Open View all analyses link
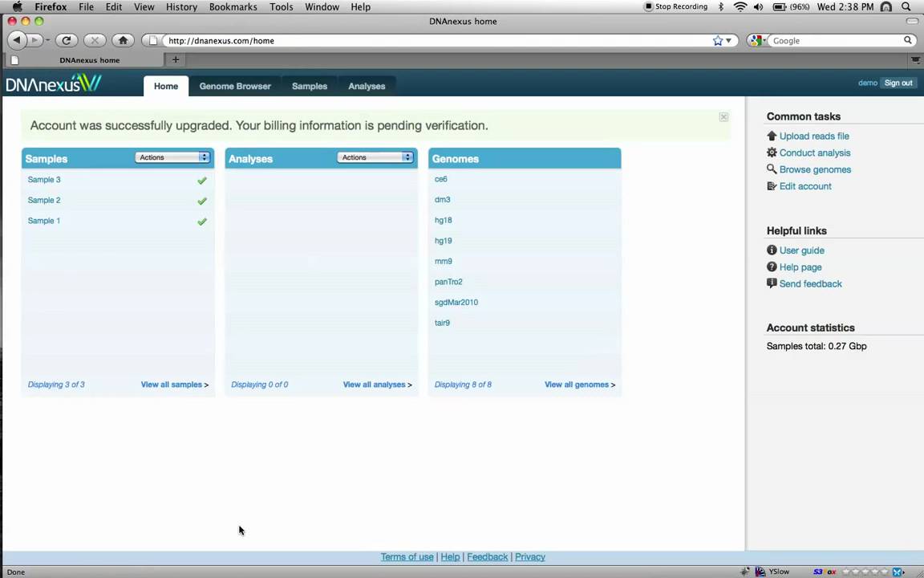924x578 pixels. tap(377, 385)
